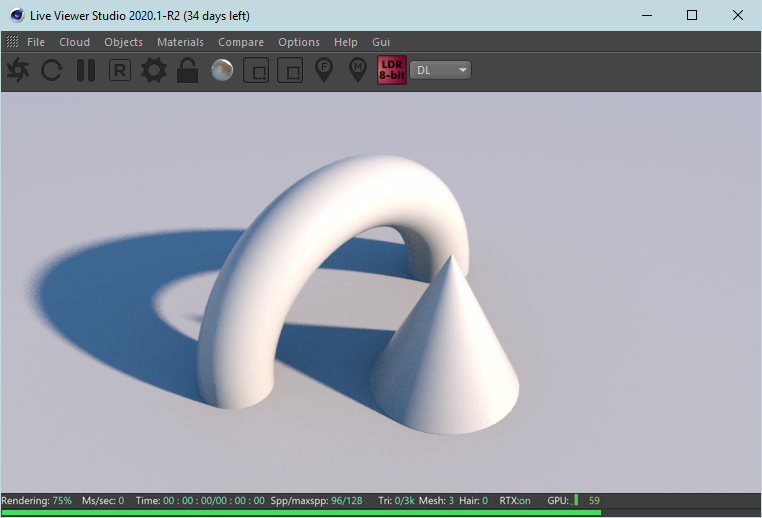Select the material picker M pin icon
The image size is (762, 518).
click(358, 70)
